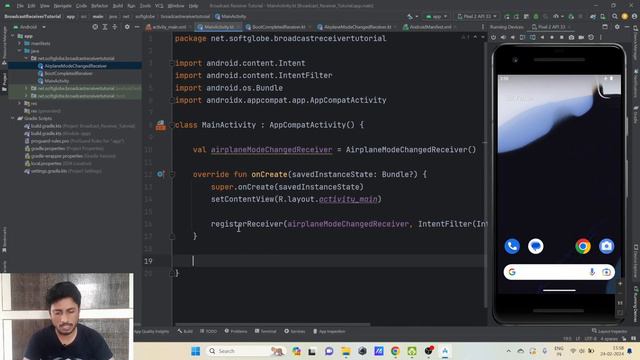This screenshot has height=360, width=640.
Task: Open the Navigate menu
Action: pos(62,6)
